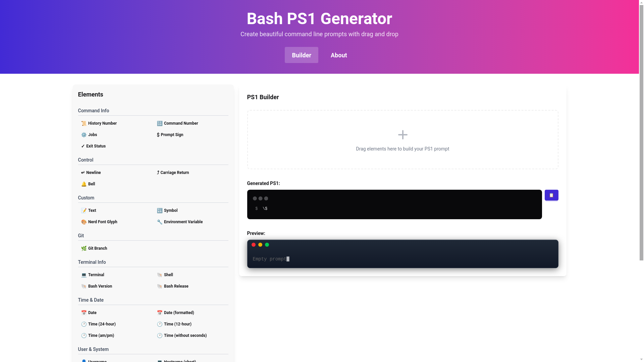Click the Generated PS1: label
This screenshot has height=362, width=644.
263,183
